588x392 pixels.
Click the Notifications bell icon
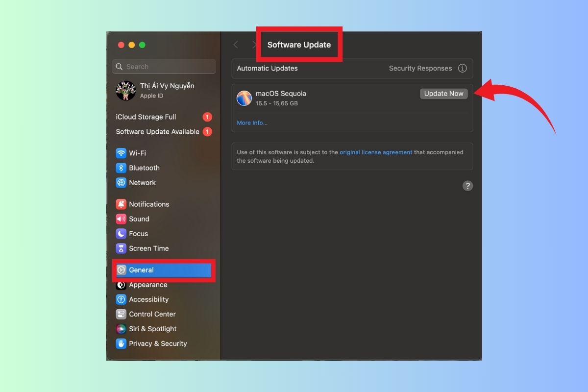tap(121, 204)
